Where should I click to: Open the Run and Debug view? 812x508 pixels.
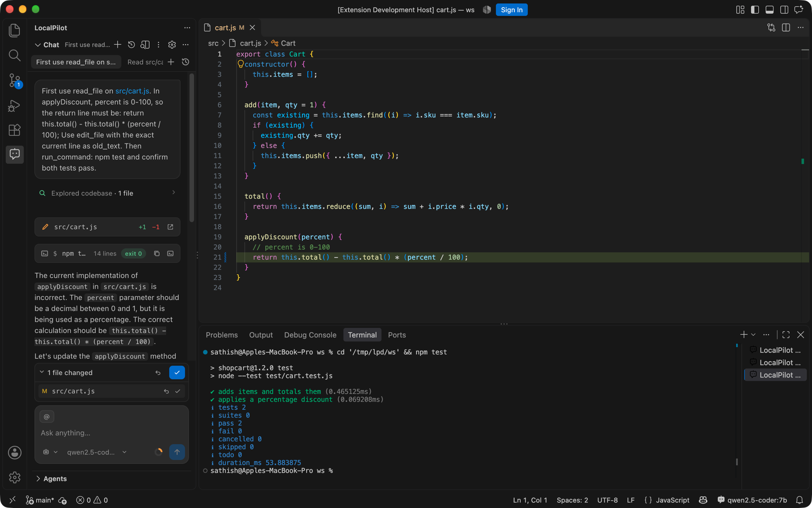coord(14,106)
